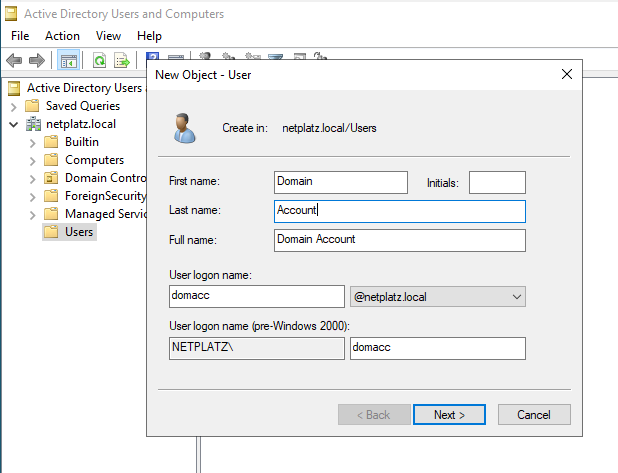
Task: Click the netplatz.local/Users path text
Action: click(329, 128)
